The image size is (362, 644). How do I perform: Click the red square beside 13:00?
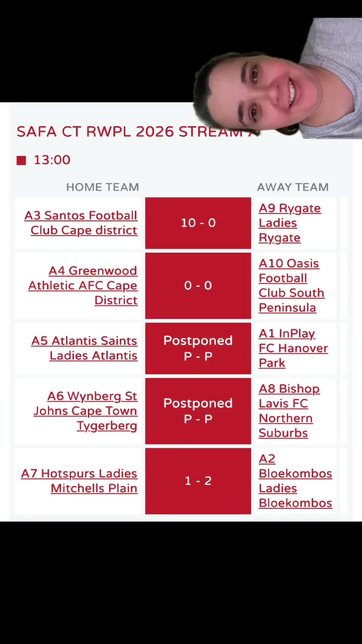[21, 160]
